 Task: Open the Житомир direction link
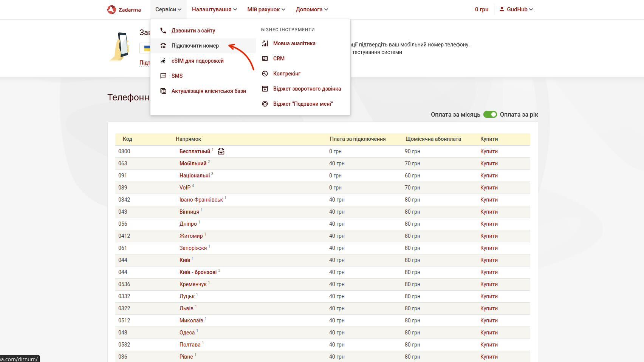[x=191, y=236]
